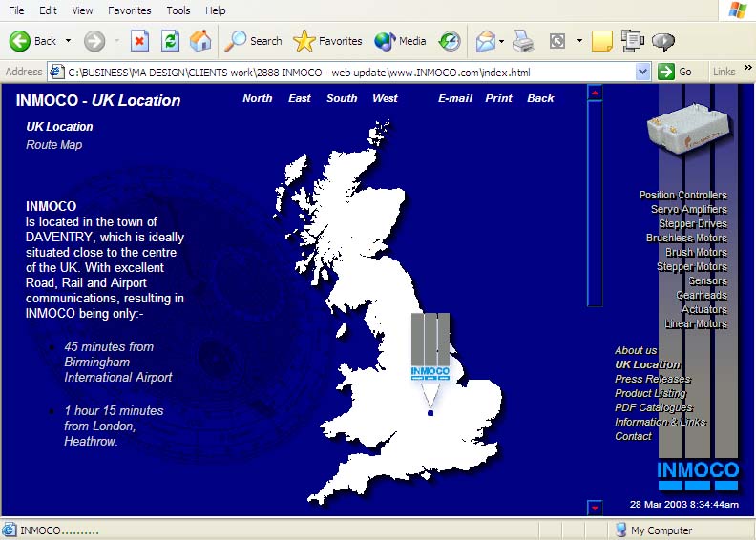Screen dimensions: 756x540
Task: Open the File menu
Action: pyautogui.click(x=16, y=10)
